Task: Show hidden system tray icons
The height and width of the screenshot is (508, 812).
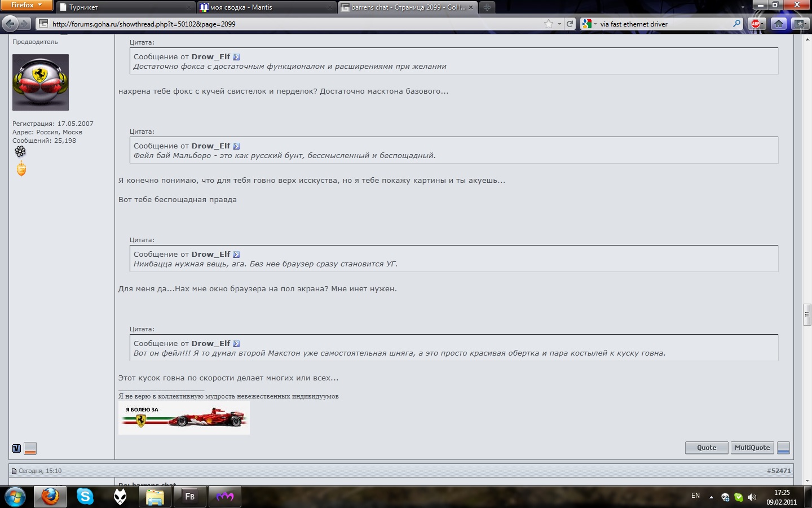Action: coord(711,497)
